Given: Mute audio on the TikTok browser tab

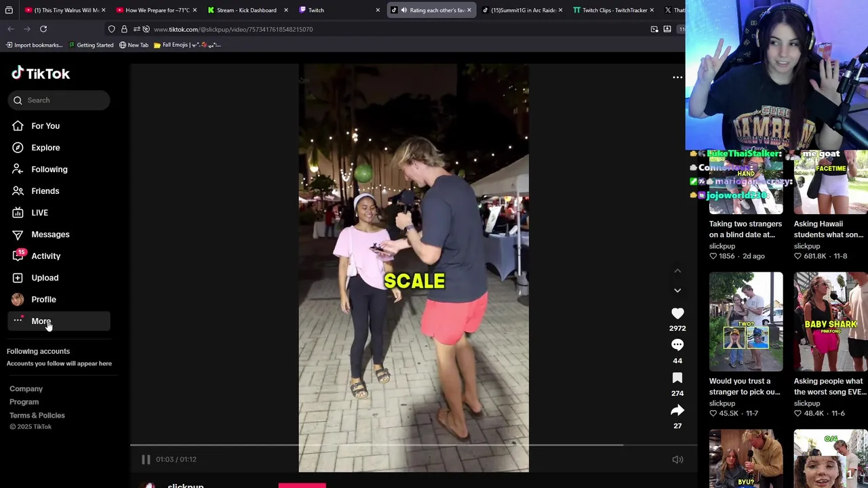Looking at the screenshot, I should pyautogui.click(x=403, y=10).
